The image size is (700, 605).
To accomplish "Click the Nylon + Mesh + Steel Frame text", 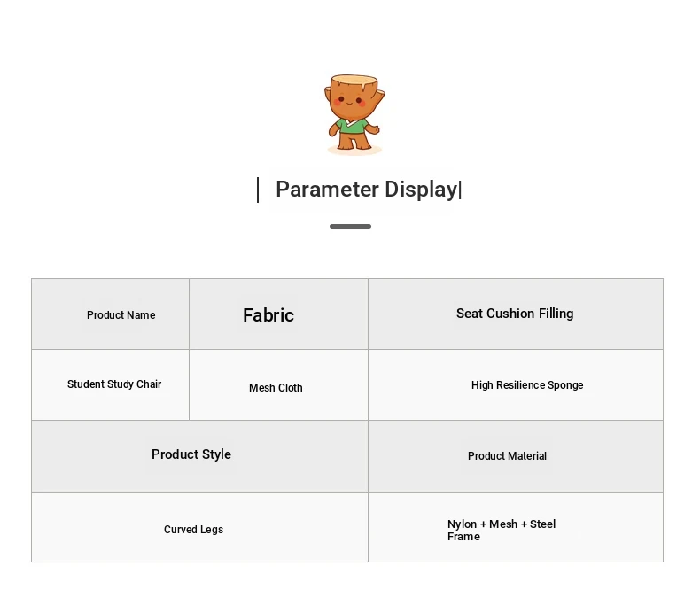I will point(502,530).
